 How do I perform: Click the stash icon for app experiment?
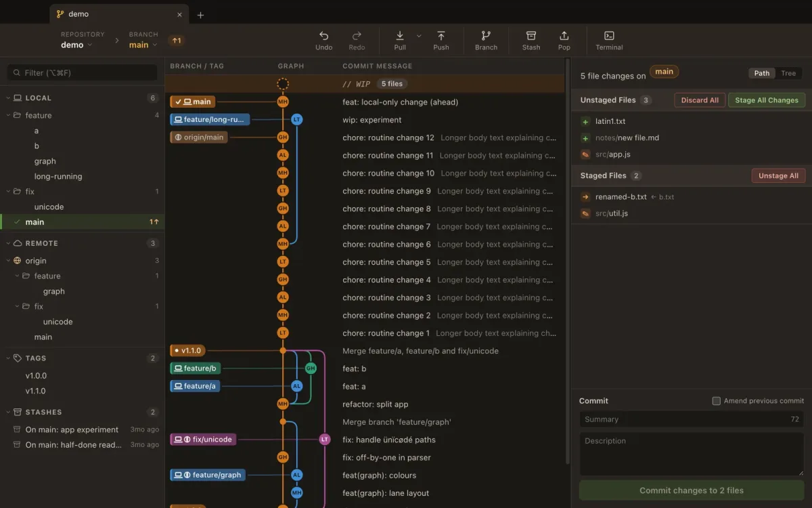(18, 429)
